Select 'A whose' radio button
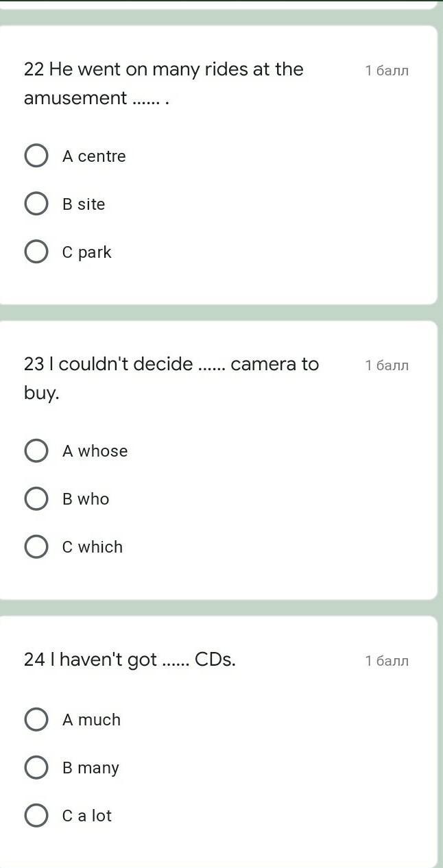Screen dimensions: 443x868 coord(36,450)
